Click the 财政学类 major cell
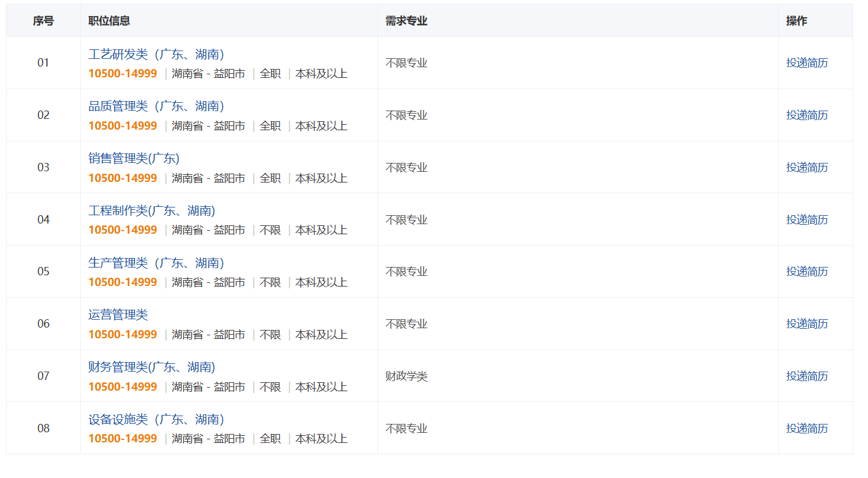This screenshot has width=868, height=478. pos(406,376)
